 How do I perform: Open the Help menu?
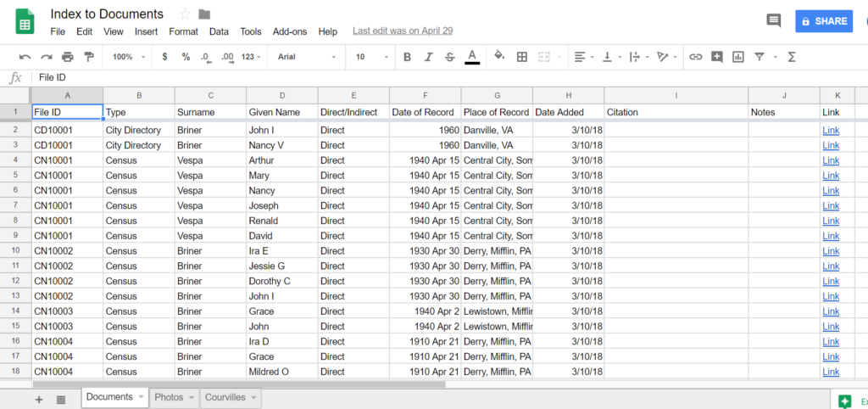click(x=328, y=31)
